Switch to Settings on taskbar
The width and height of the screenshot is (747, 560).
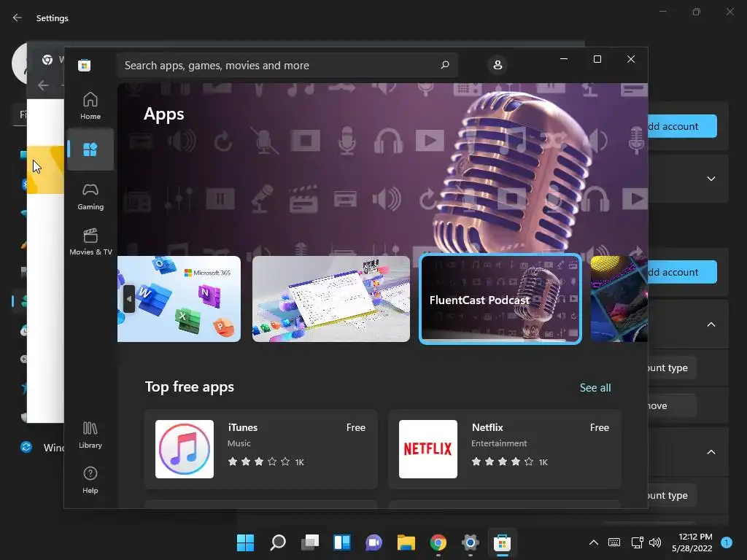(x=470, y=542)
